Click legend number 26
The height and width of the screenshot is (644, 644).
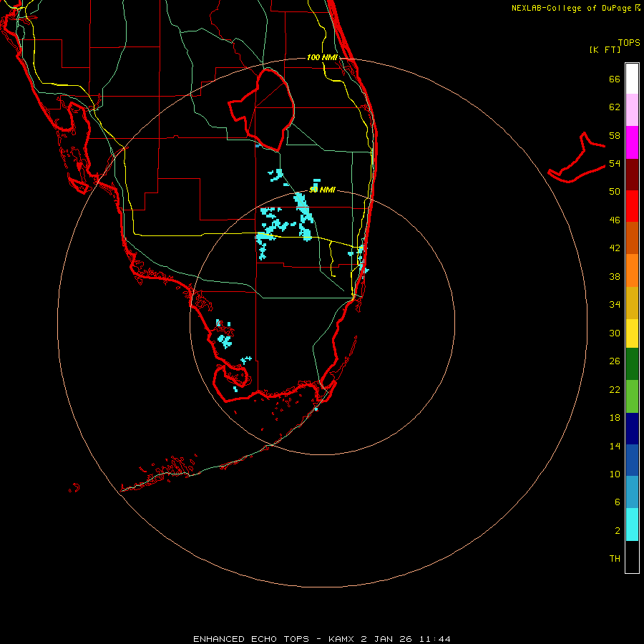[x=615, y=361]
